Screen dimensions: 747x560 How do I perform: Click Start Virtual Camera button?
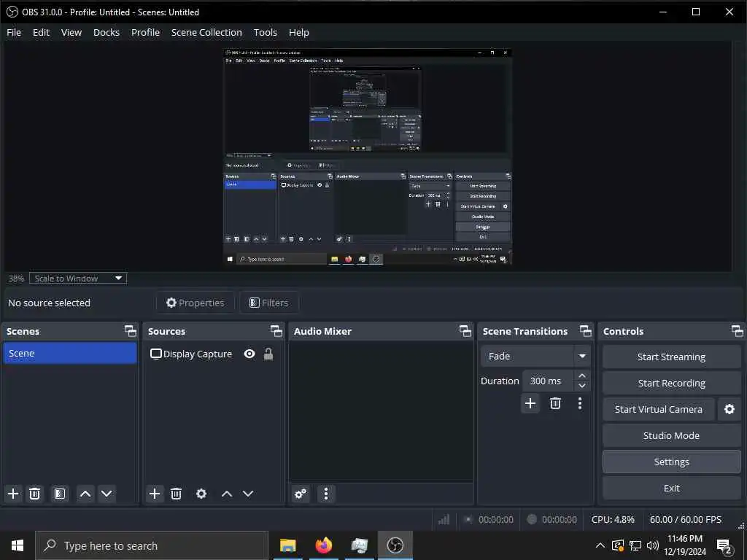[659, 410]
